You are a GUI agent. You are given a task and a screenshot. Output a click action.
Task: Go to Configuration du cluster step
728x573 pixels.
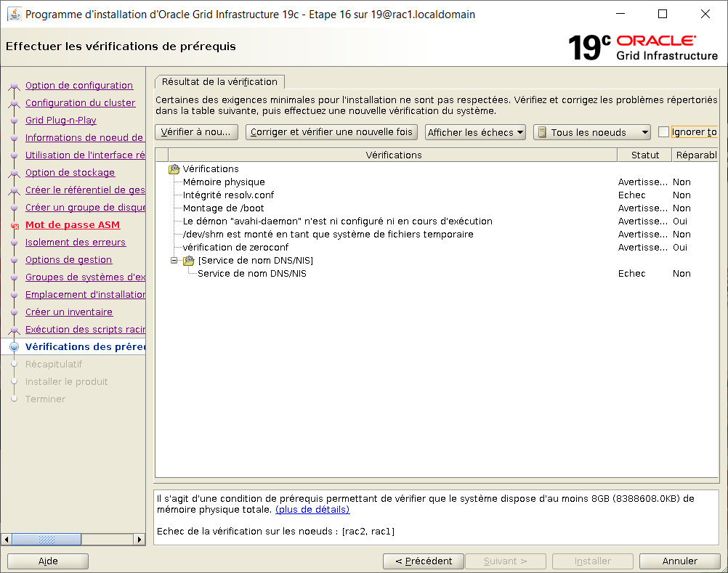(x=81, y=103)
